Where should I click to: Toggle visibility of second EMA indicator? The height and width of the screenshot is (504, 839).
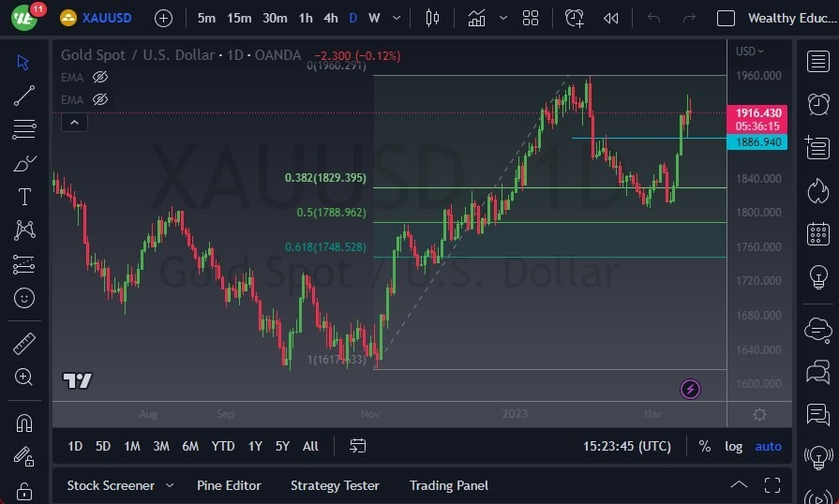100,99
